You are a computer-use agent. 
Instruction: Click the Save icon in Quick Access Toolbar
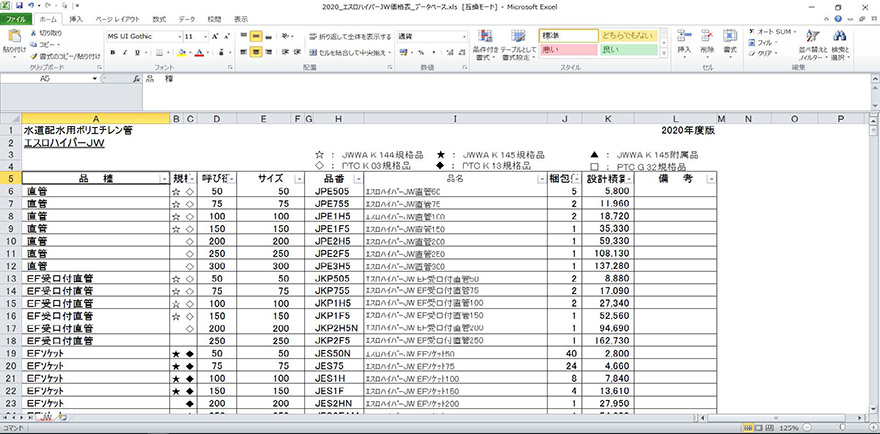pyautogui.click(x=20, y=5)
